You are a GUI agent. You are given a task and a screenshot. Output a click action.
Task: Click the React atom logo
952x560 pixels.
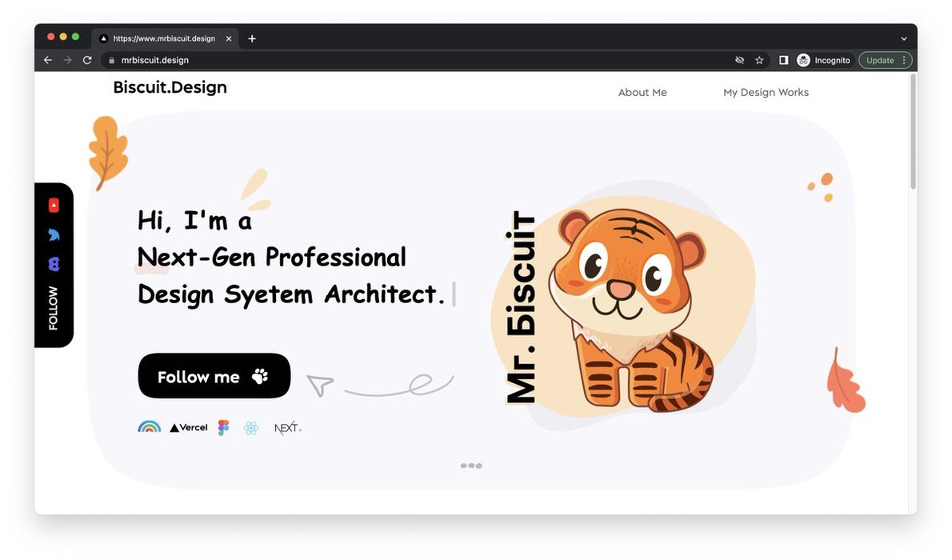pyautogui.click(x=250, y=428)
